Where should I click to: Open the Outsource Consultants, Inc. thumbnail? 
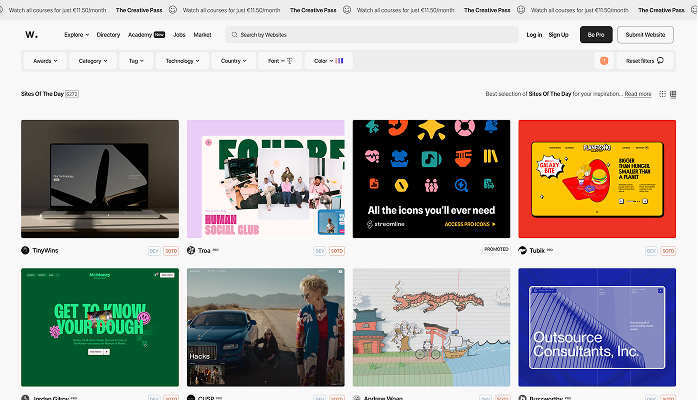click(x=597, y=327)
